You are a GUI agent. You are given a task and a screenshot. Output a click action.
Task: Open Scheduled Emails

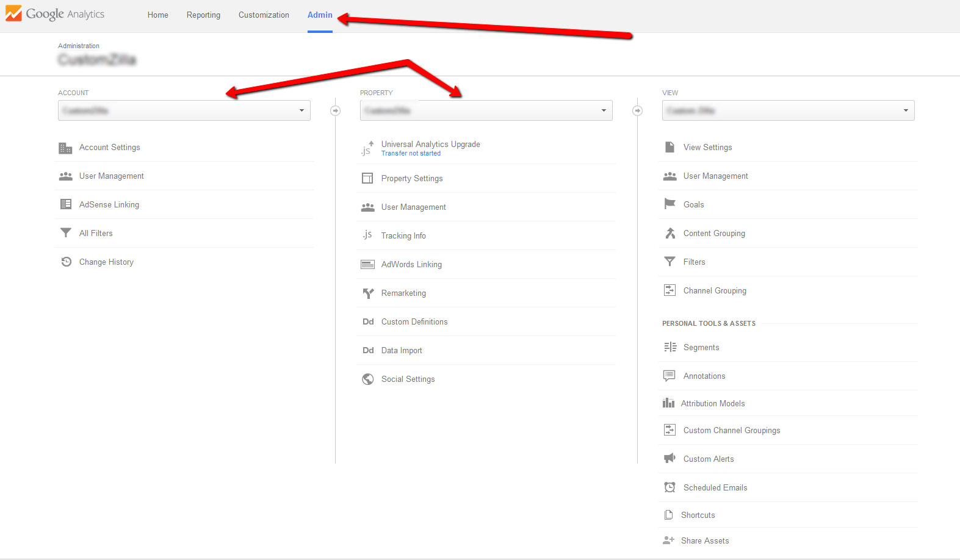pos(715,487)
